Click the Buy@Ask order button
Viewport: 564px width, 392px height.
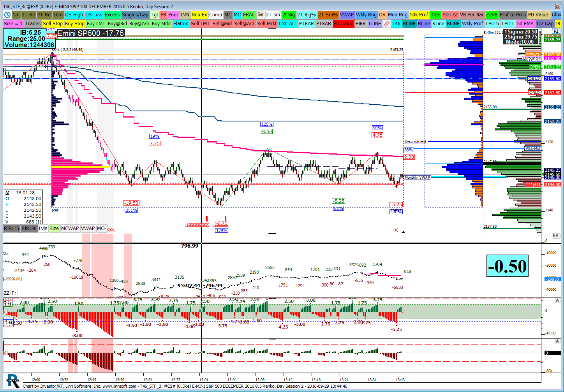139,24
